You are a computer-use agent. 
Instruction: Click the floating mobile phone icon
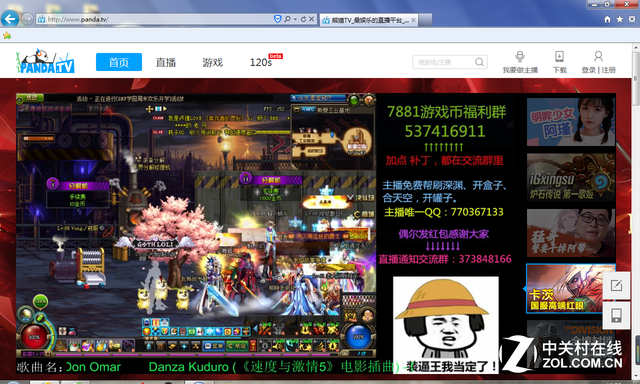click(616, 315)
